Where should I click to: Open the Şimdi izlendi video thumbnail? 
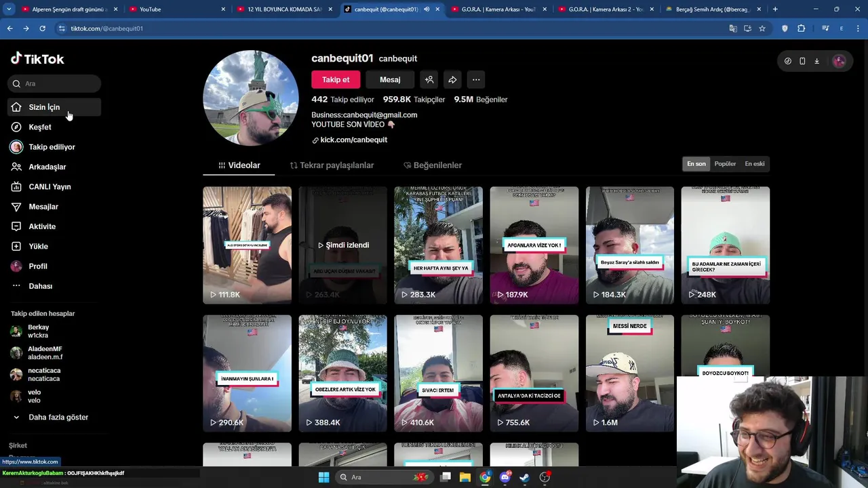343,245
